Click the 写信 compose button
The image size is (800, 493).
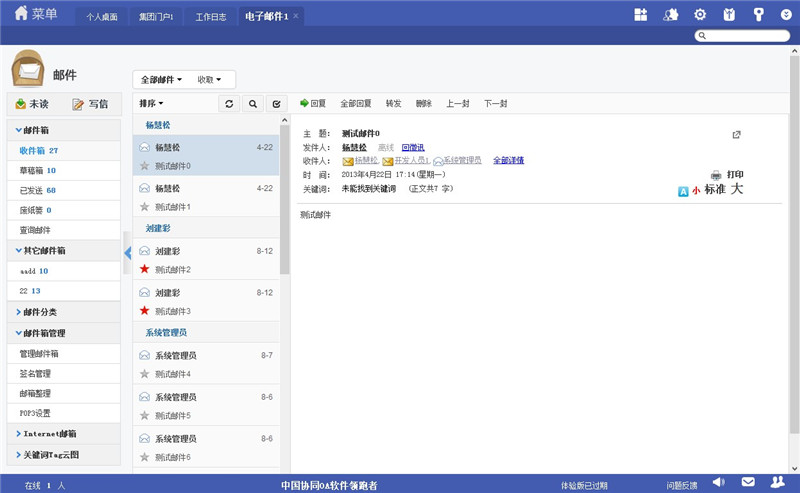pos(90,104)
